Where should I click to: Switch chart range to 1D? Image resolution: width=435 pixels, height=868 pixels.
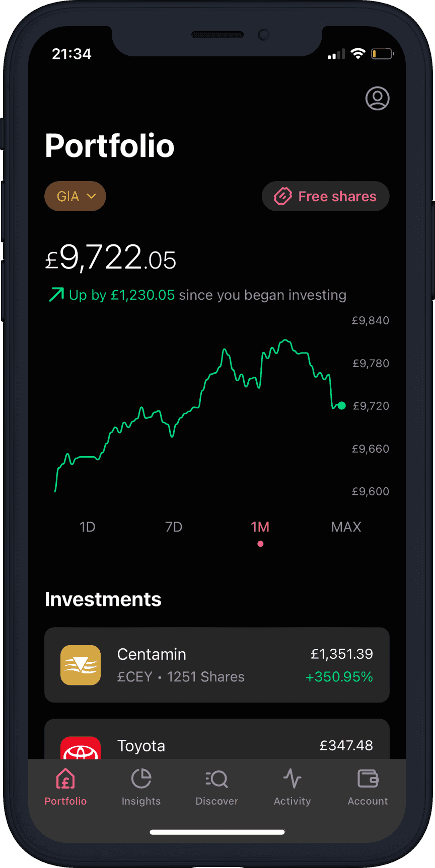tap(87, 527)
